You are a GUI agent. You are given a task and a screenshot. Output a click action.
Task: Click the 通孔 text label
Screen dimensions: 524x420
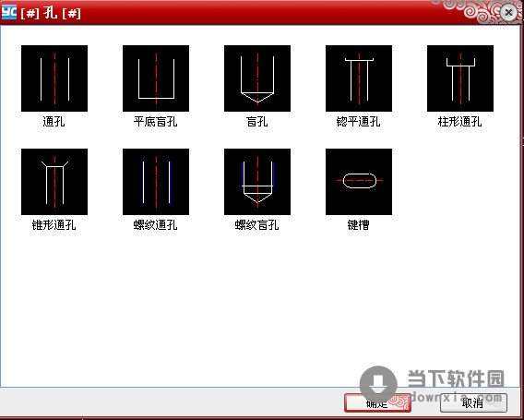[54, 122]
